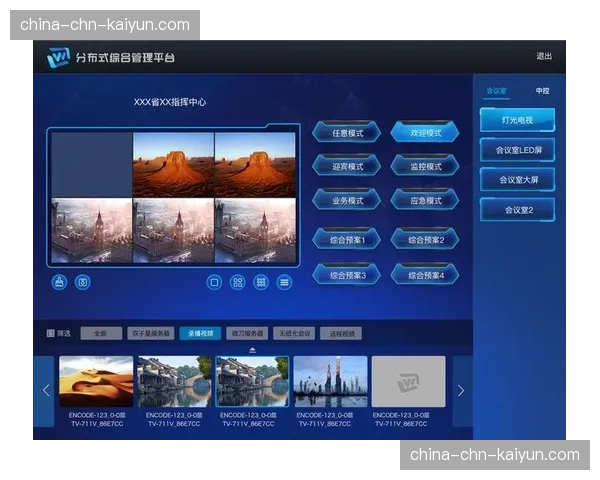The width and height of the screenshot is (600, 480).
Task: Click the 筛选 filter icon
Action: click(51, 333)
